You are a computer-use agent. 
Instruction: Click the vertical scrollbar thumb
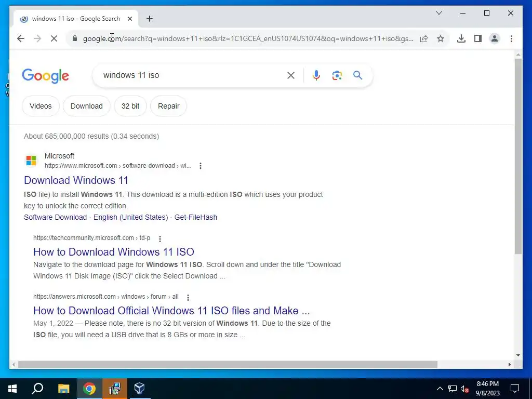point(518,156)
